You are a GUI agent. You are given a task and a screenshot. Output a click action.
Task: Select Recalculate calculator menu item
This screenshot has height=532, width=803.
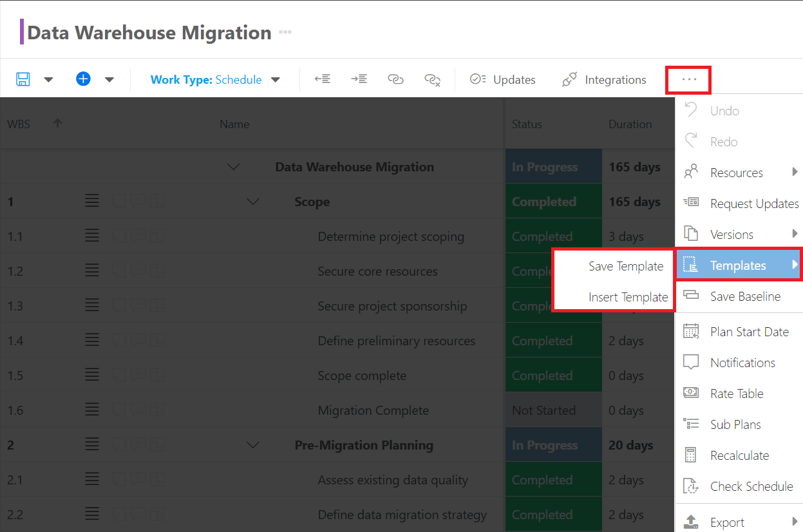click(739, 455)
